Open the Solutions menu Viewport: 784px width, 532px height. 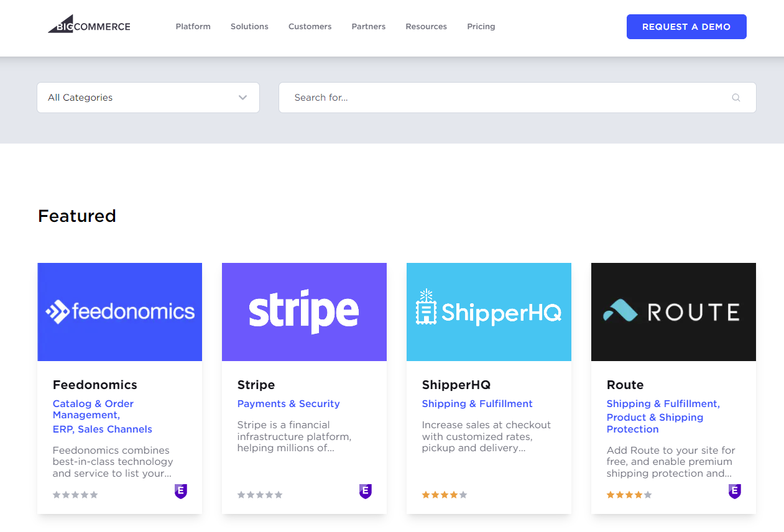[249, 27]
